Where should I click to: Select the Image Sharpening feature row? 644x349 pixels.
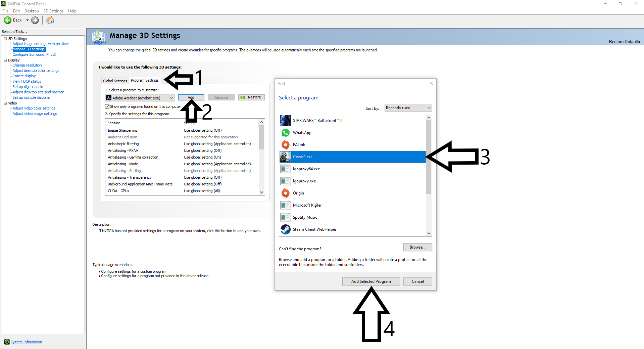tap(182, 130)
